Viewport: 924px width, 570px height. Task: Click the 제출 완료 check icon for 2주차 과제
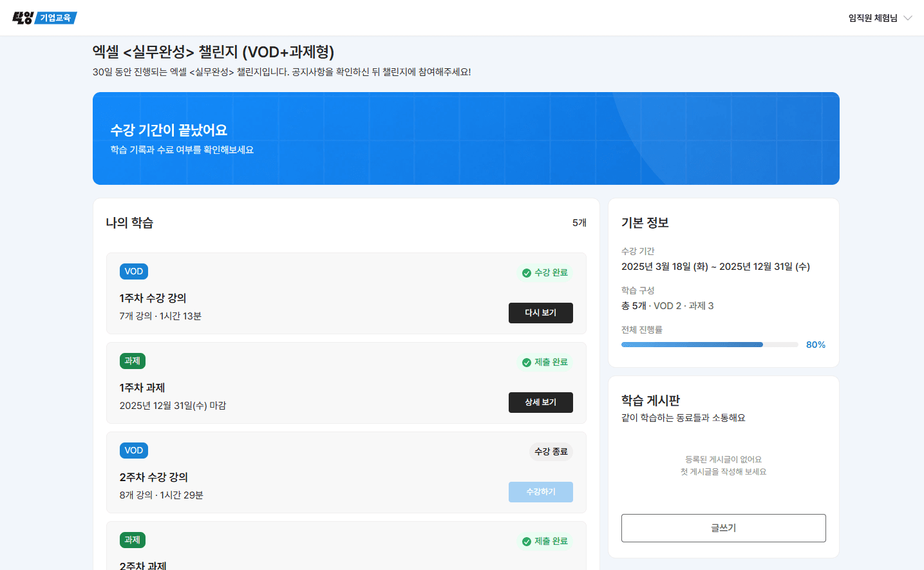pos(527,542)
